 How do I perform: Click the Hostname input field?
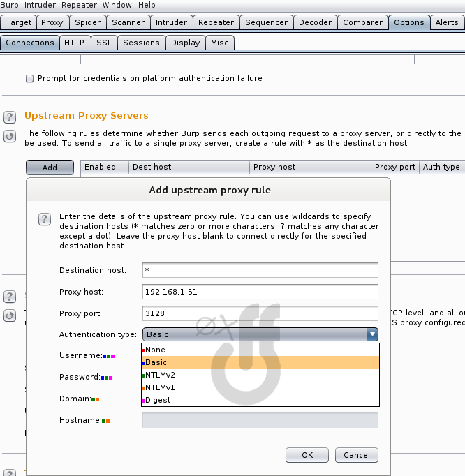coord(260,420)
